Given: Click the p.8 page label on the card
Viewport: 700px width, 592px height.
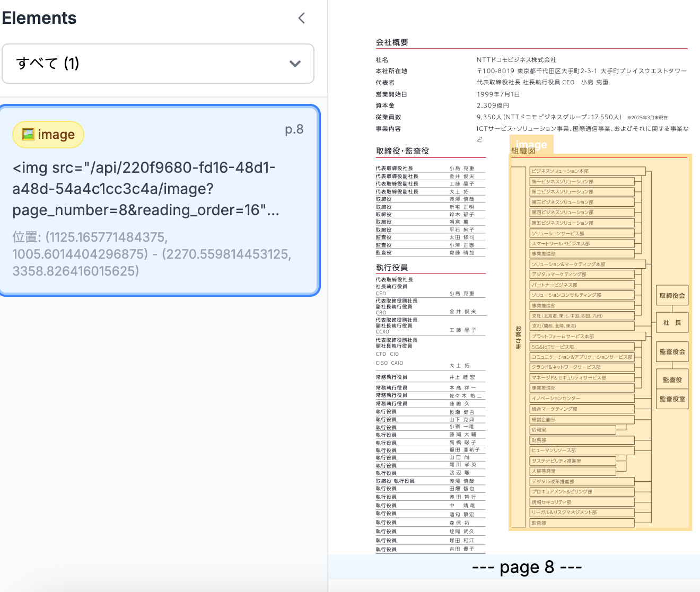Looking at the screenshot, I should 294,129.
